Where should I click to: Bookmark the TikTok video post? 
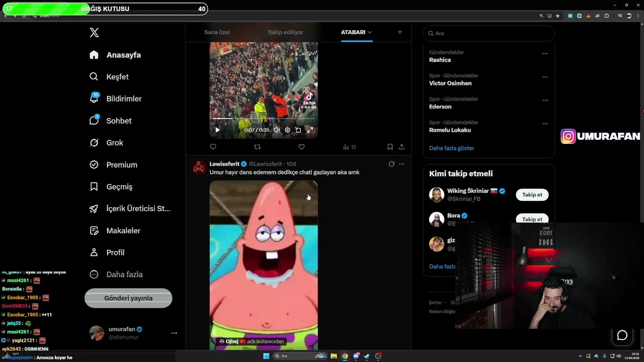click(390, 147)
